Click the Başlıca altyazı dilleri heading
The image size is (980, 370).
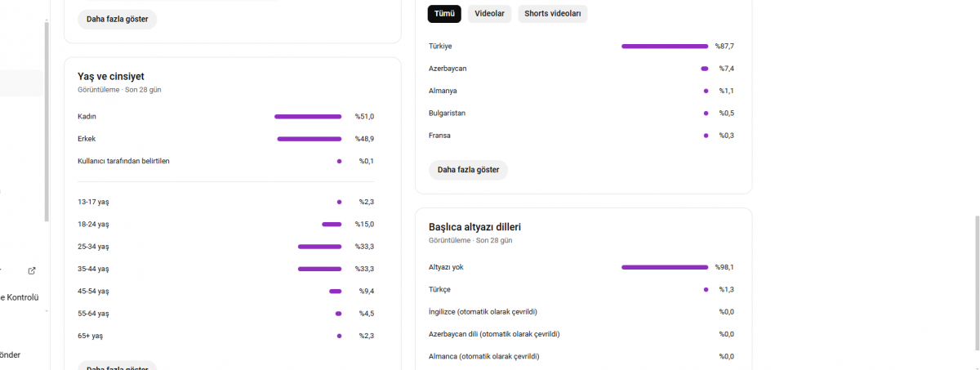(474, 227)
